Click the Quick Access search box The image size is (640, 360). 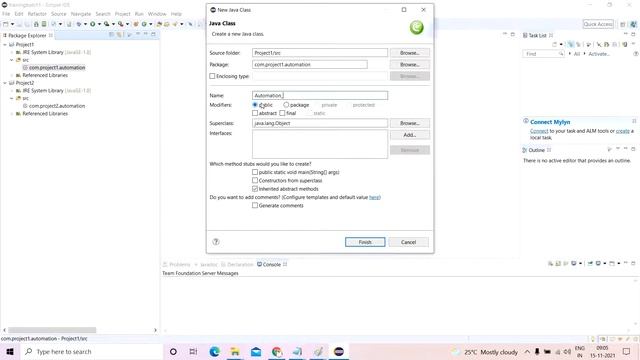point(598,24)
